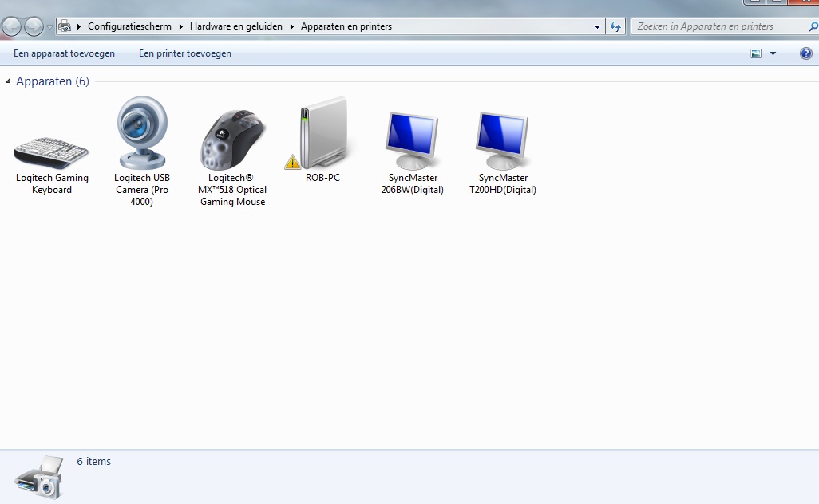Refresh the address bar
Screen dimensions: 819x504
(615, 26)
